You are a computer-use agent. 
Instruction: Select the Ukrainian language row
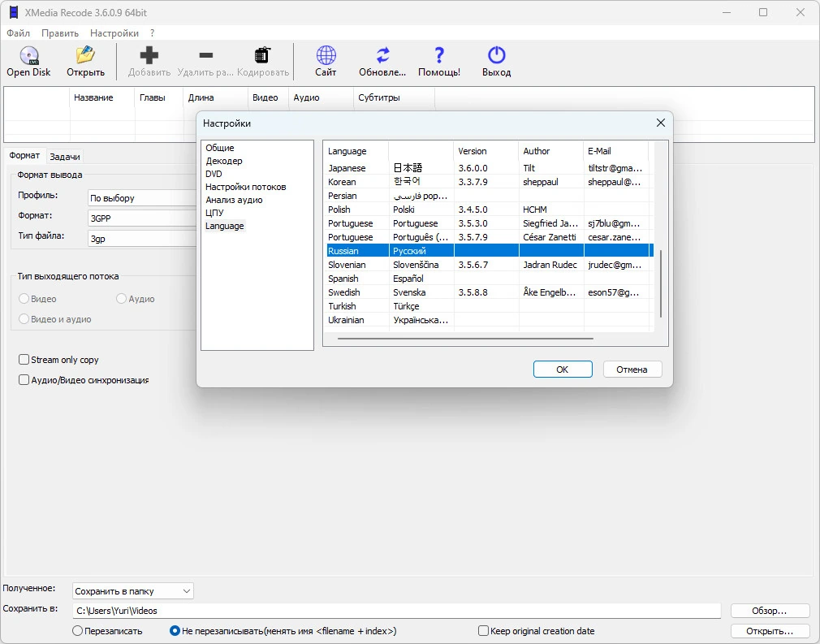click(x=490, y=320)
